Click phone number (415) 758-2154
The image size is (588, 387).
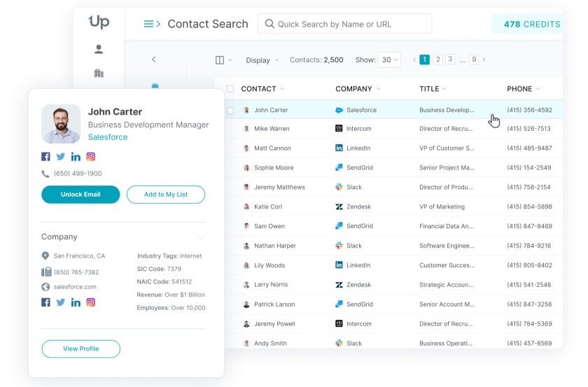pos(528,187)
